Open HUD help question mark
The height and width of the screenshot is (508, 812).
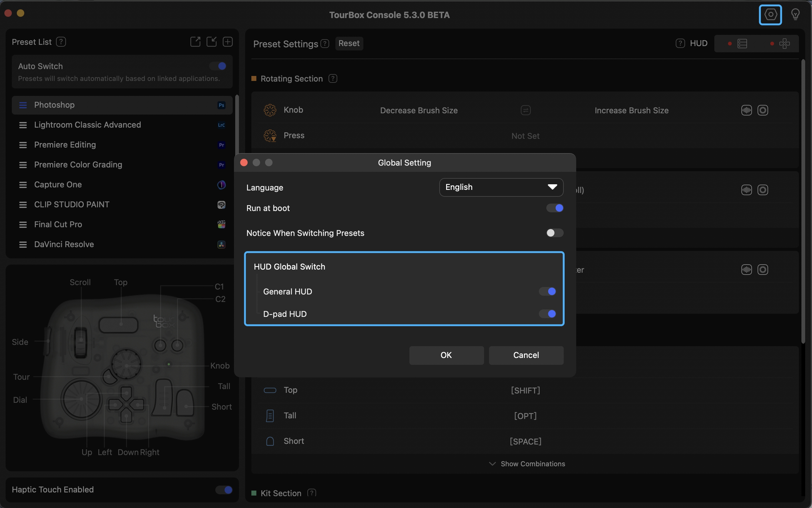[680, 43]
